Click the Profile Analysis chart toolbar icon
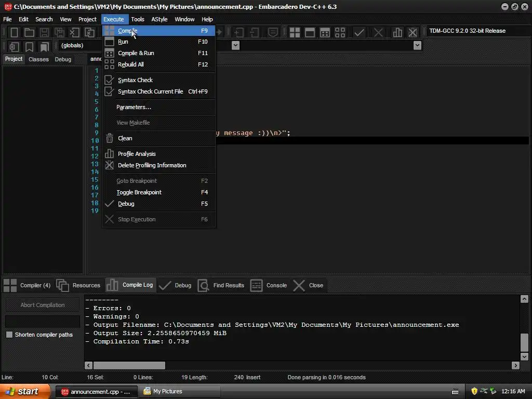532x399 pixels. click(x=397, y=33)
